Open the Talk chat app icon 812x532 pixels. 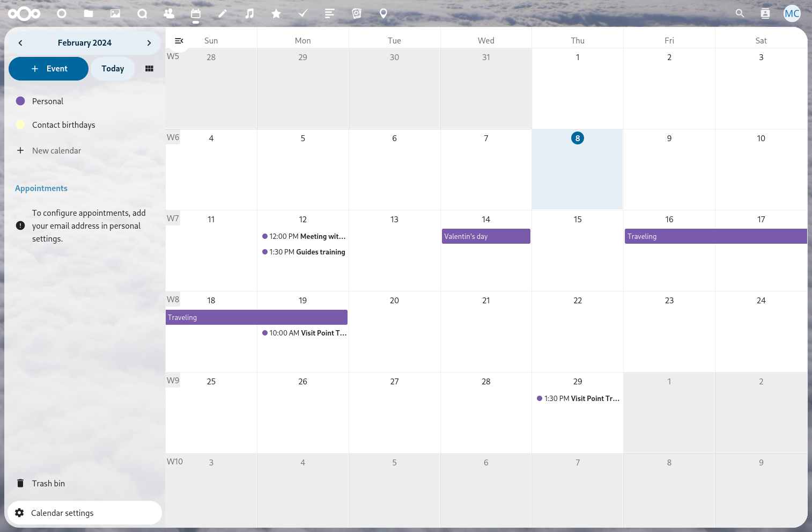pyautogui.click(x=142, y=13)
